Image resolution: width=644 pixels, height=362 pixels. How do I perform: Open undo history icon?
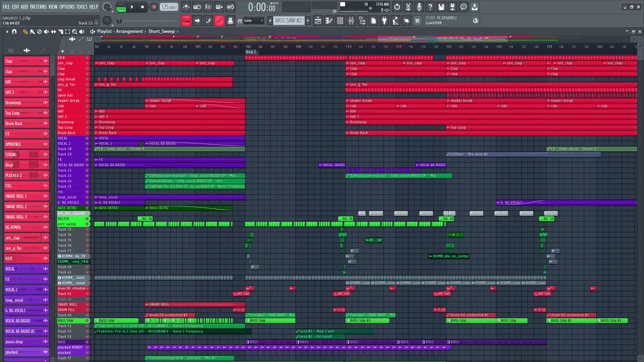(x=397, y=7)
